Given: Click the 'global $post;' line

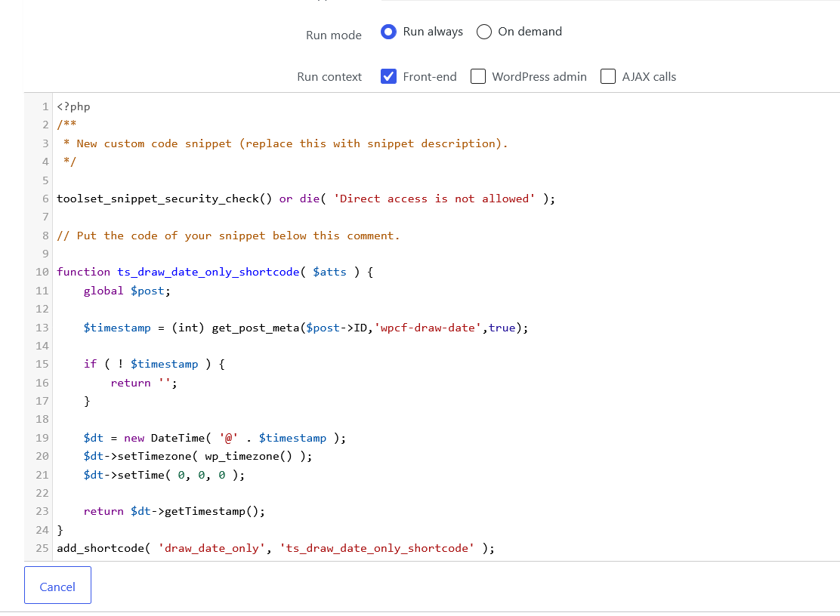Looking at the screenshot, I should [127, 291].
